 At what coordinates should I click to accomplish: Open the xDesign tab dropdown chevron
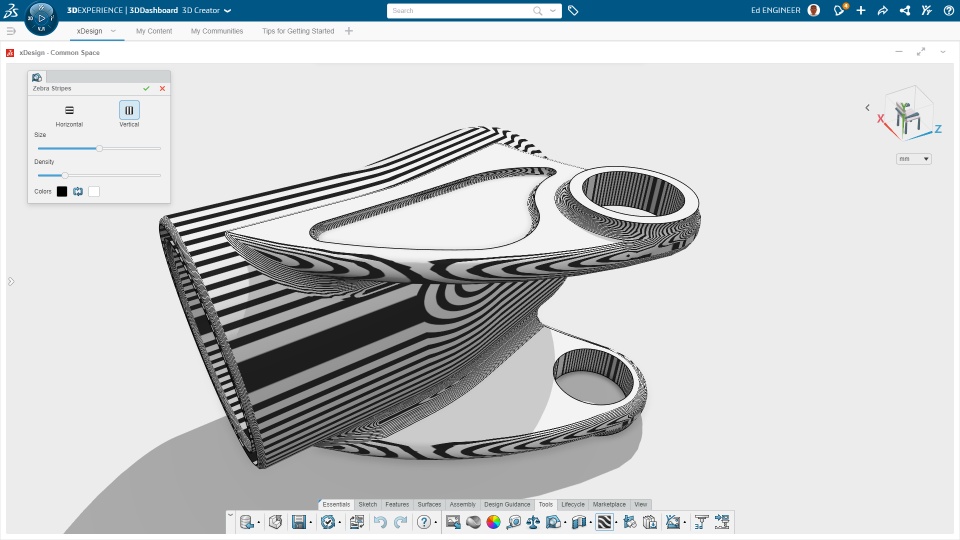(113, 31)
